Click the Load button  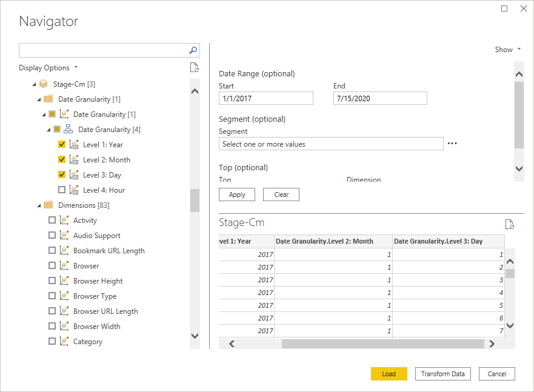pos(389,374)
